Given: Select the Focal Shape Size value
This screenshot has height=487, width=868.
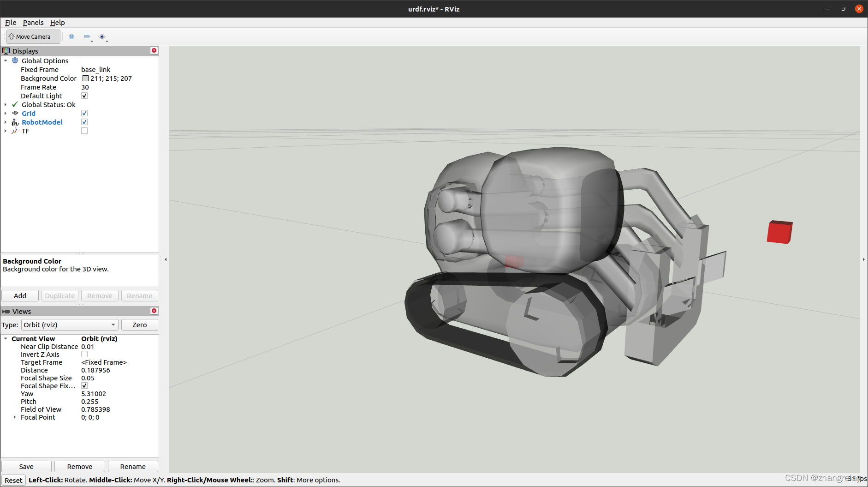Looking at the screenshot, I should (x=88, y=378).
